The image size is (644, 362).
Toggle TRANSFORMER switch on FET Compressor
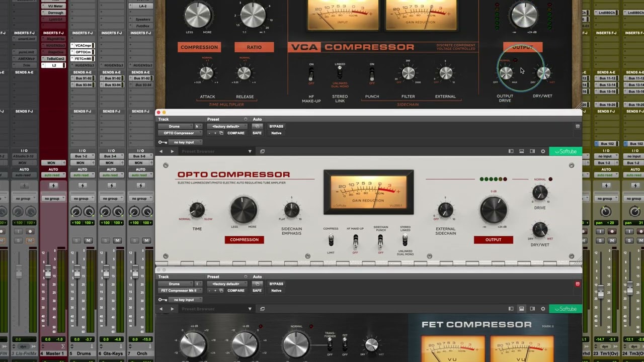coord(330,343)
